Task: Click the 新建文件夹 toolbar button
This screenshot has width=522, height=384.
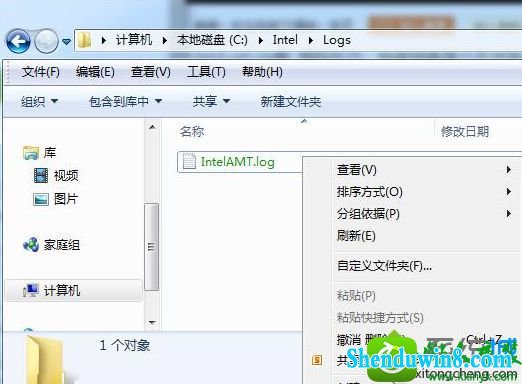Action: click(291, 101)
